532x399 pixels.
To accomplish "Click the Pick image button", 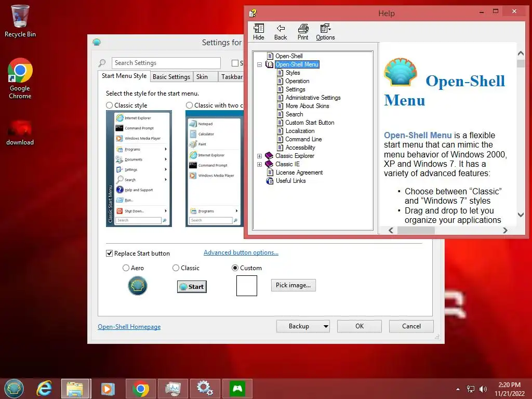I will 293,285.
